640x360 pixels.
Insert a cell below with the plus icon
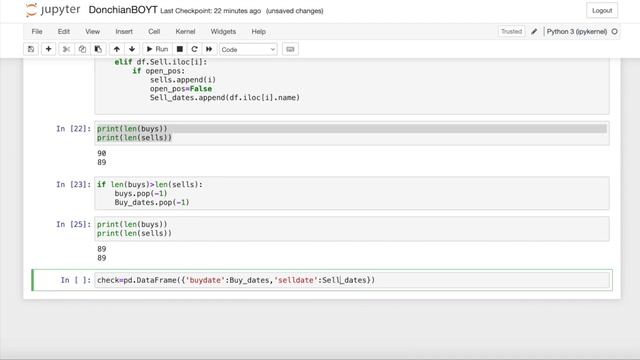pos(48,49)
